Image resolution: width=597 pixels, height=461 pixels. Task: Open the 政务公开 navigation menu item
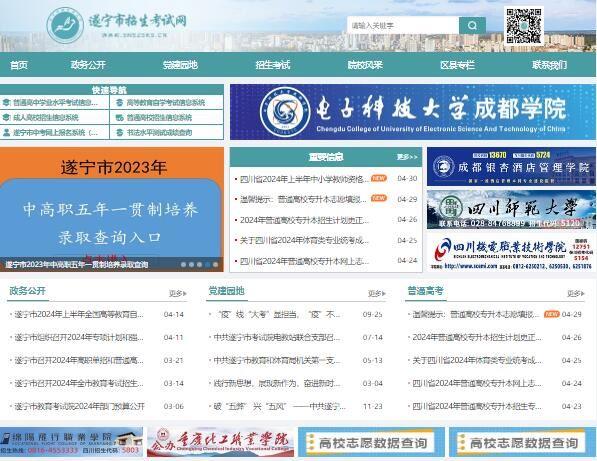coord(88,65)
